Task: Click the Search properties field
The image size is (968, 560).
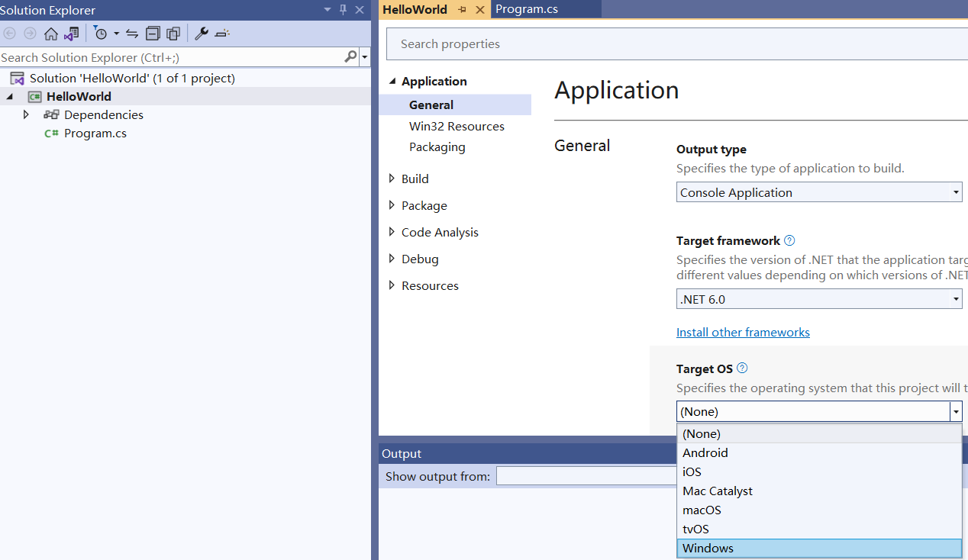Action: click(x=677, y=43)
